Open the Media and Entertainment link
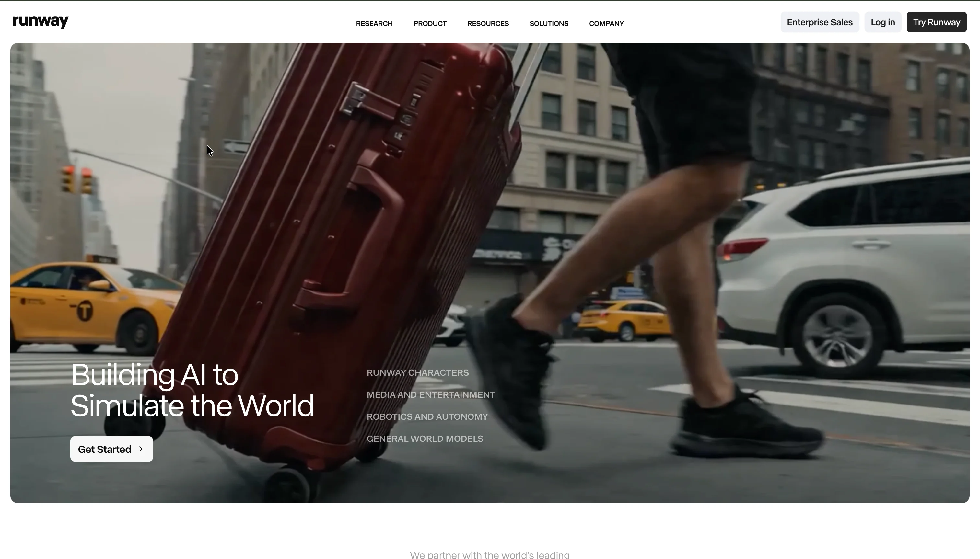The height and width of the screenshot is (559, 980). click(x=430, y=394)
